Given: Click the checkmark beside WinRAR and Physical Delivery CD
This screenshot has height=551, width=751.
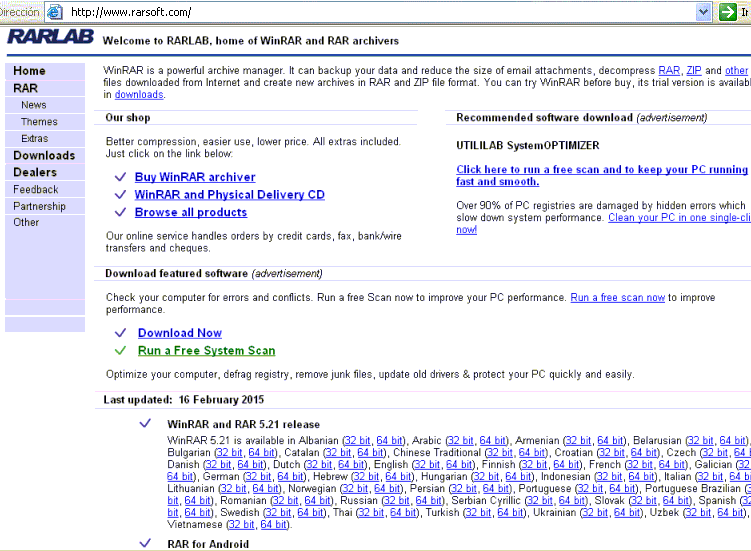Looking at the screenshot, I should tap(120, 195).
